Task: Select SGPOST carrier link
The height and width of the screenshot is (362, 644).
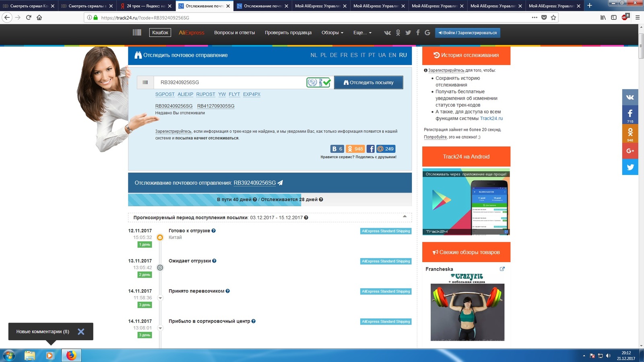Action: point(165,95)
